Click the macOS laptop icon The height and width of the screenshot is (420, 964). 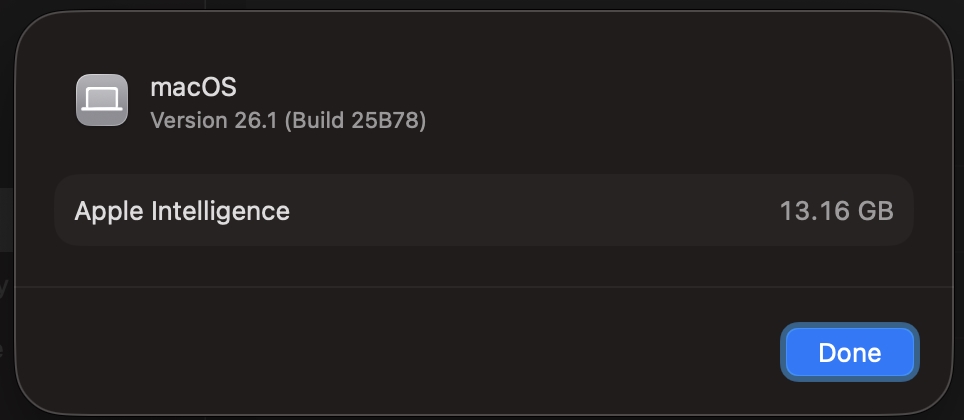(102, 100)
